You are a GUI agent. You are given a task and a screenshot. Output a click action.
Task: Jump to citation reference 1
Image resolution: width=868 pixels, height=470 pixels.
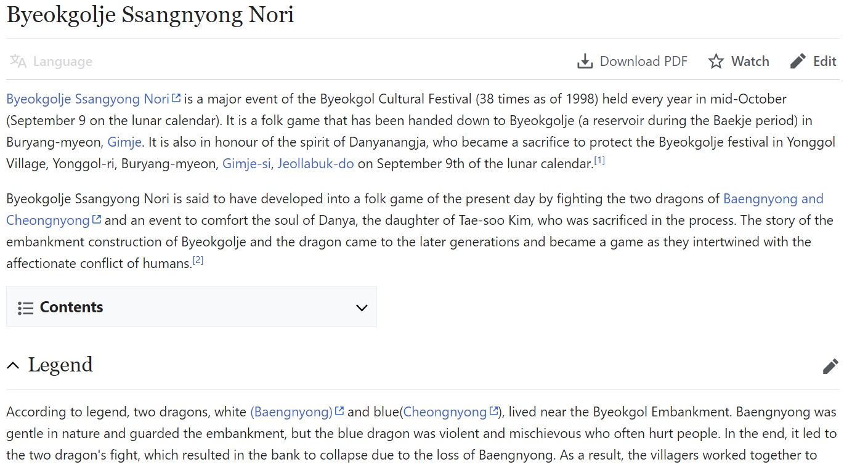[x=599, y=160]
